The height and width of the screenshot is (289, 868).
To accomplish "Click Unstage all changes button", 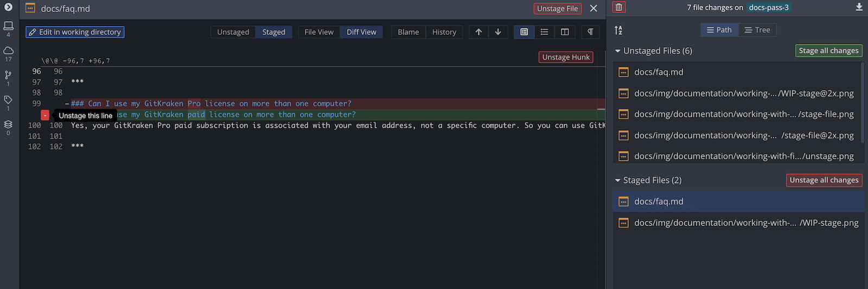I will [824, 180].
